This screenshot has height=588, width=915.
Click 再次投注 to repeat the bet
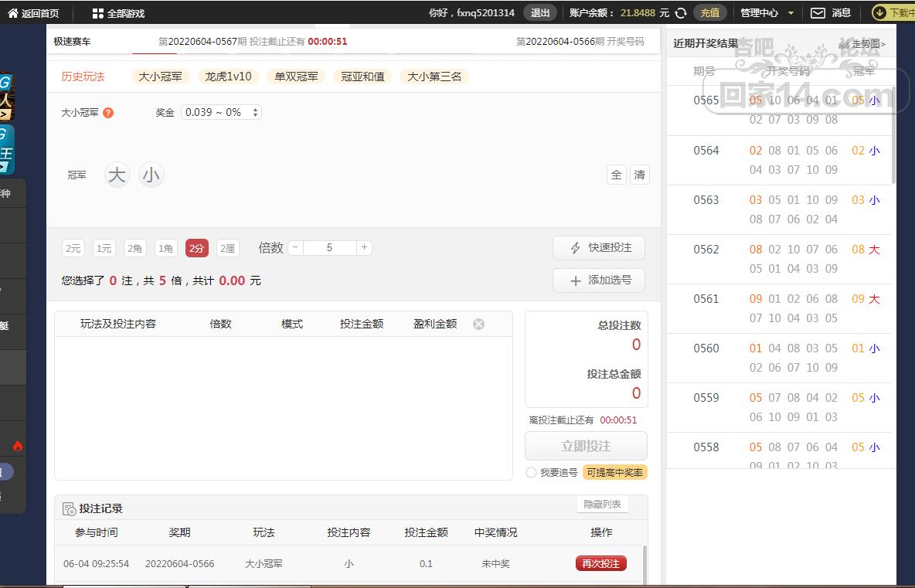coord(600,564)
